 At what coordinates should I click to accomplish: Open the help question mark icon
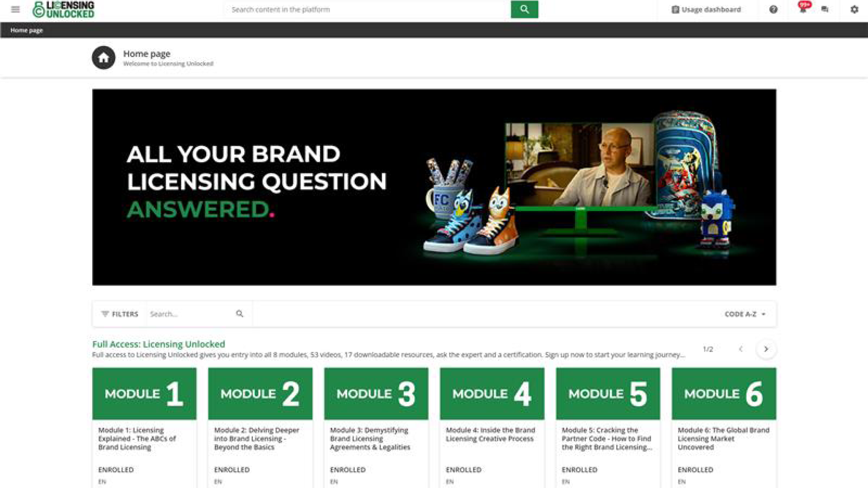(x=774, y=9)
